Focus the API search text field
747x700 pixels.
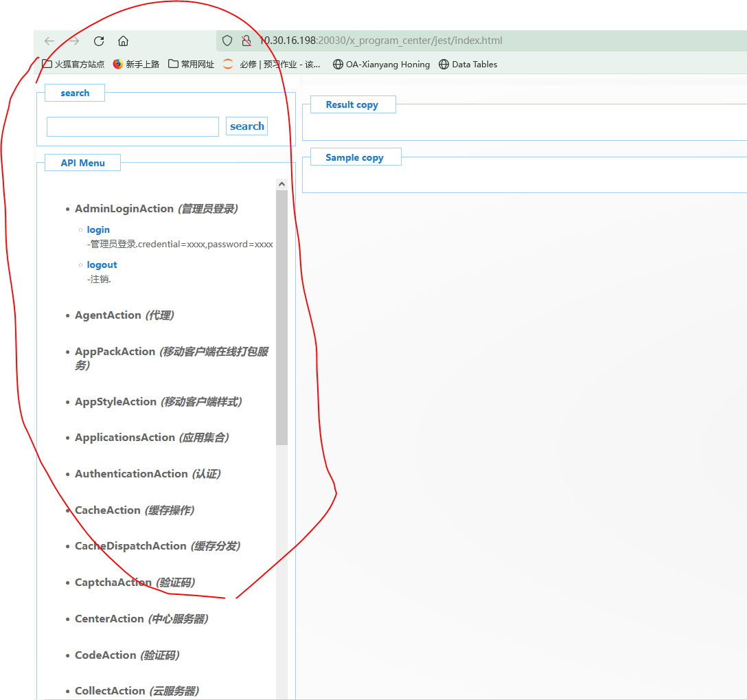pos(133,127)
